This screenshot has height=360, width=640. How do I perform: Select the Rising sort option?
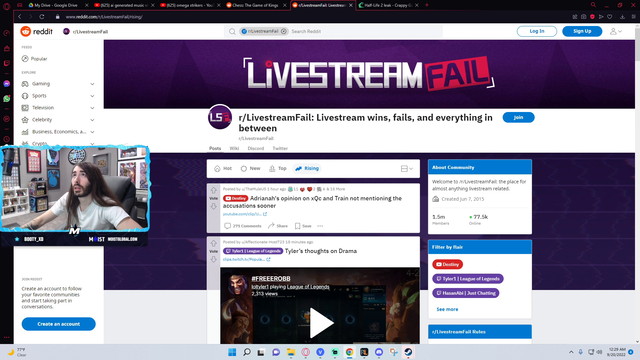(x=307, y=168)
